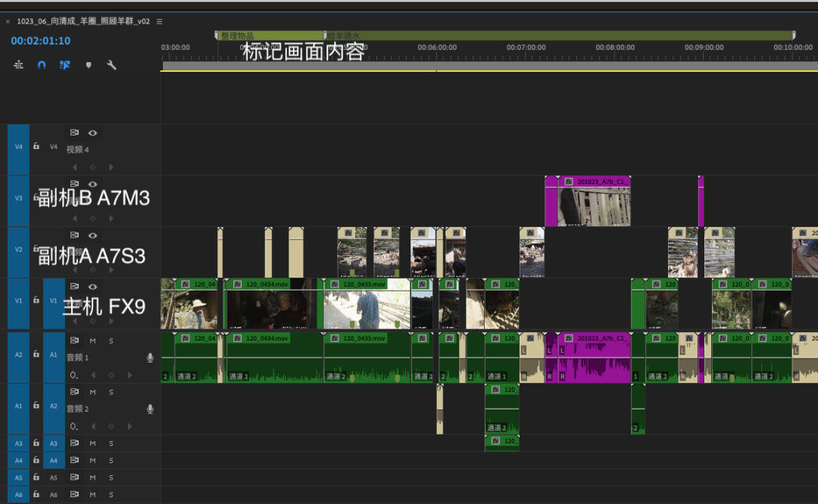The image size is (818, 504).
Task: Lock the A3 audio track padlock
Action: pyautogui.click(x=36, y=443)
